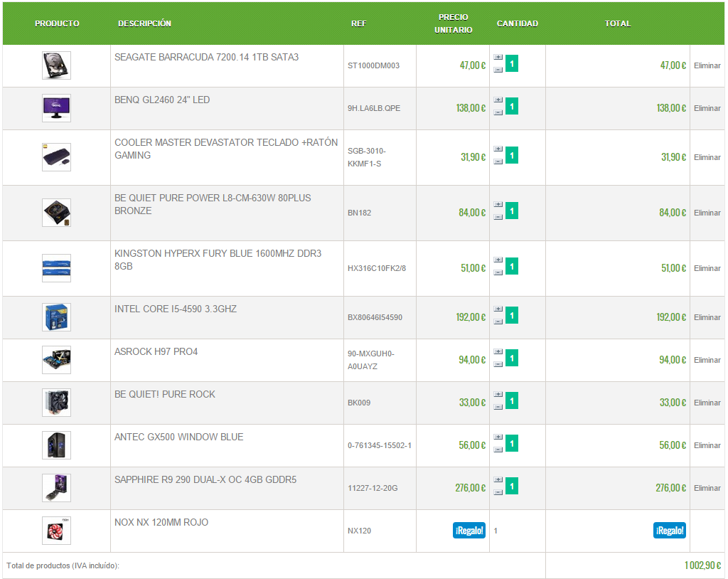Increase quantity of Seagate Barracuda hard drive
The height and width of the screenshot is (579, 728).
498,57
